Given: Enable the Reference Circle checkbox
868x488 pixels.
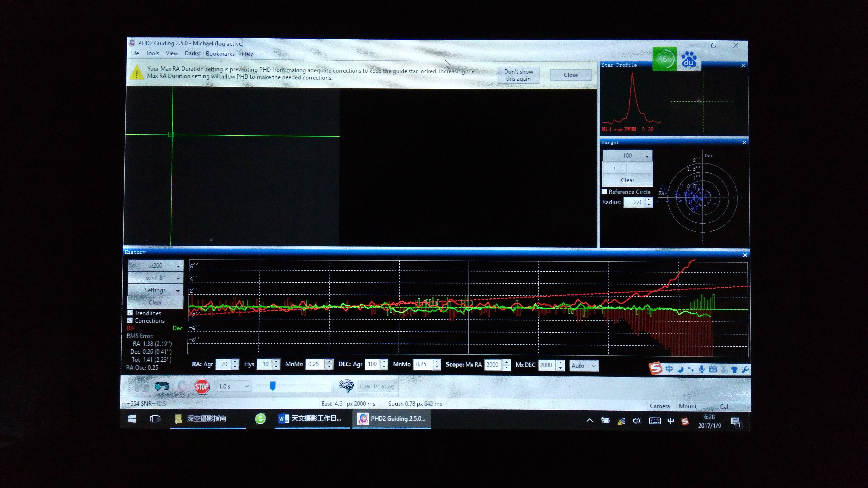Looking at the screenshot, I should [x=604, y=192].
